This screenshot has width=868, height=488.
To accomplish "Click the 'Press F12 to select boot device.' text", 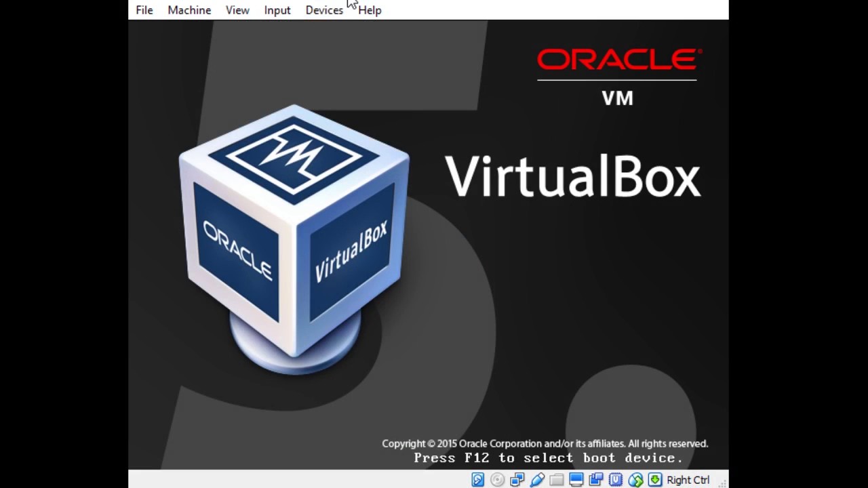I will [548, 458].
